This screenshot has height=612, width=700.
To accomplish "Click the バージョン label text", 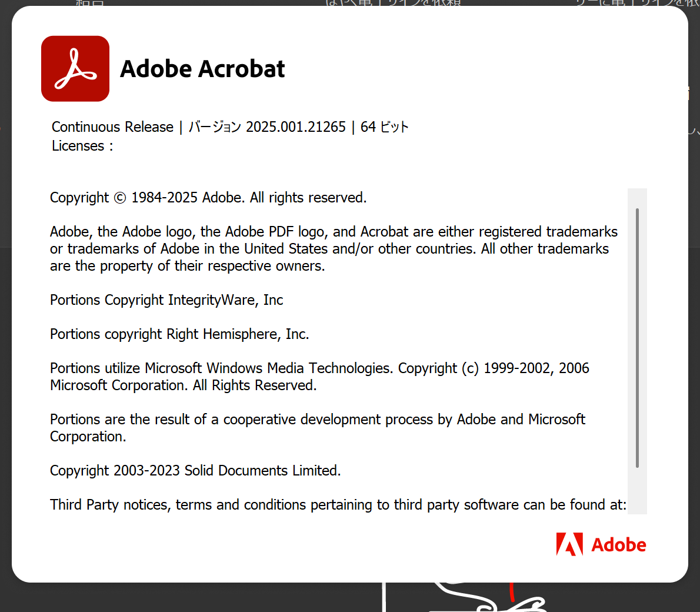I will 215,127.
